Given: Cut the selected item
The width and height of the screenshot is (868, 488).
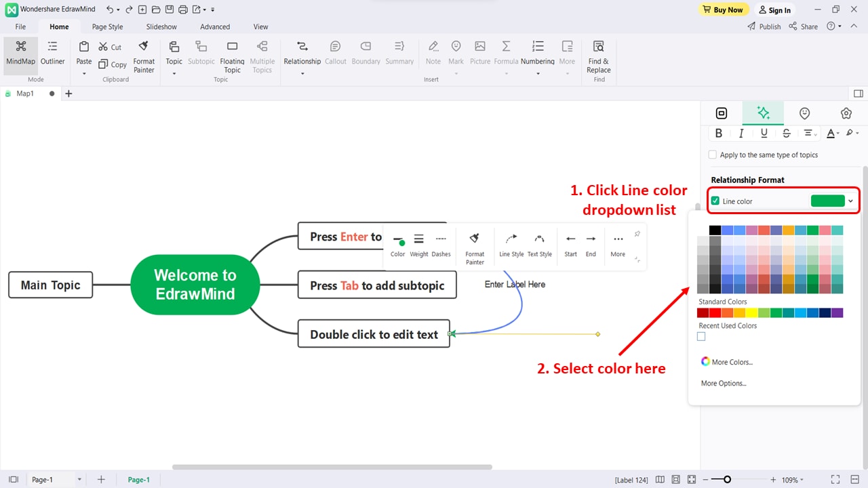Looking at the screenshot, I should (x=110, y=47).
